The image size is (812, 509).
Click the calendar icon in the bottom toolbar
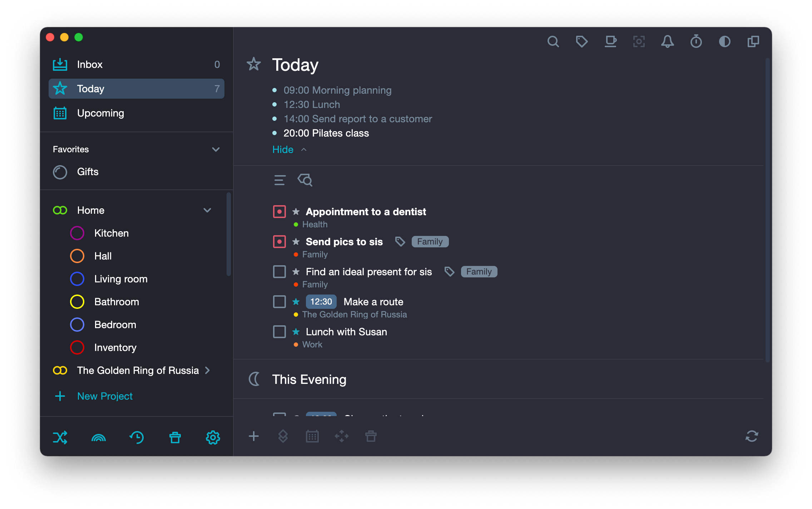coord(312,436)
